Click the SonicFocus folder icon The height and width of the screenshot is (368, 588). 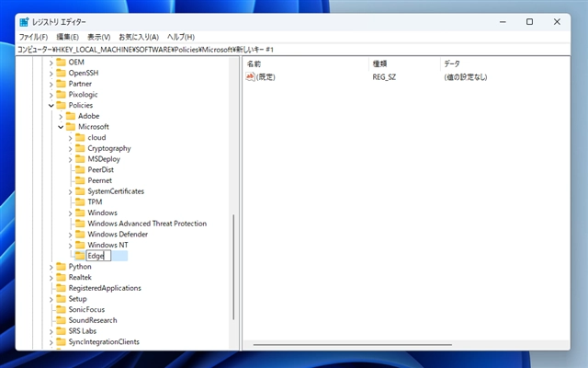coord(62,309)
